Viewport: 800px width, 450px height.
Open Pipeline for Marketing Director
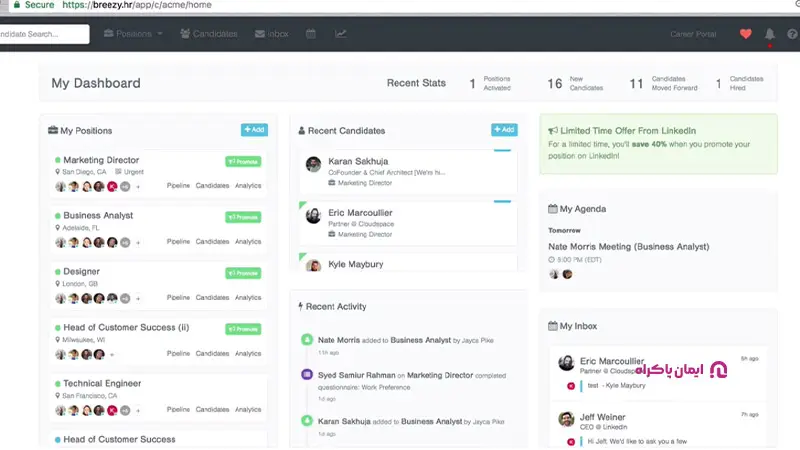point(178,186)
